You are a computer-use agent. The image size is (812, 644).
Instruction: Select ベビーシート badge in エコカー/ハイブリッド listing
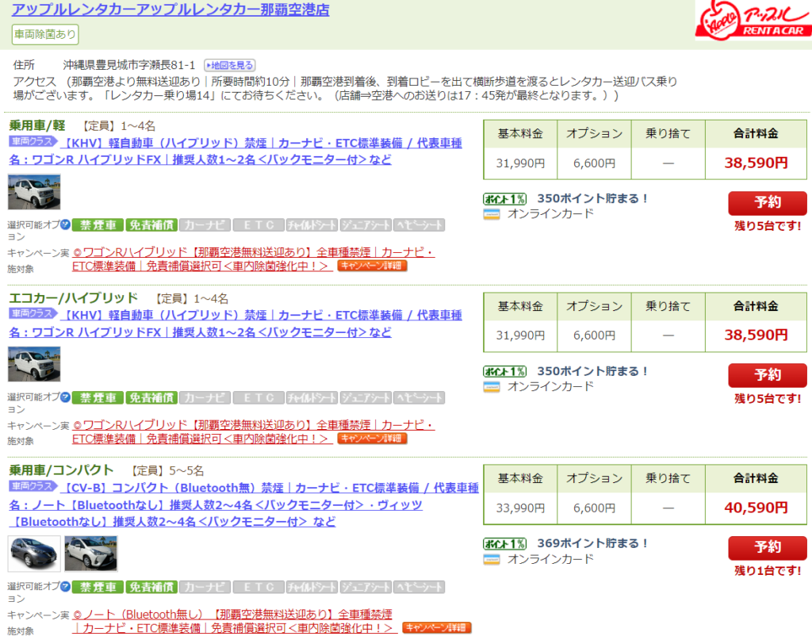tap(419, 398)
